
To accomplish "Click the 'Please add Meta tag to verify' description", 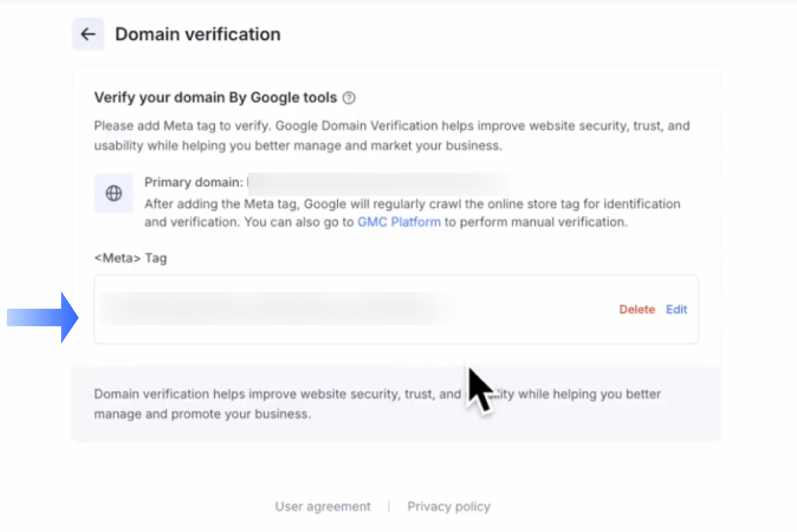I will [392, 136].
